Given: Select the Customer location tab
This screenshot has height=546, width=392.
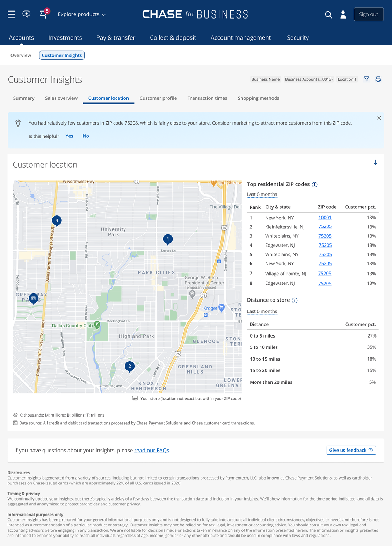Looking at the screenshot, I should coord(109,98).
